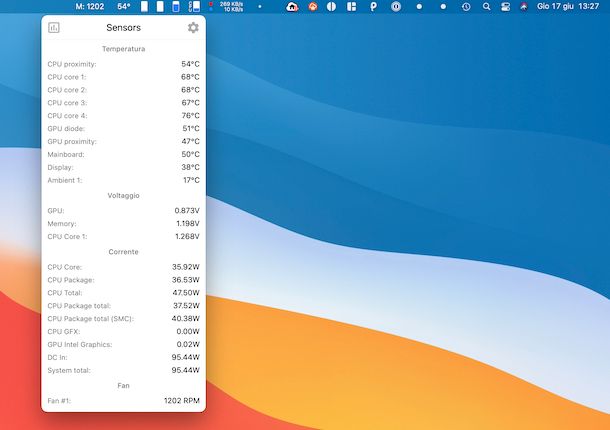Select the CPU Package total 37.52W row
The image size is (610, 430).
(x=123, y=305)
